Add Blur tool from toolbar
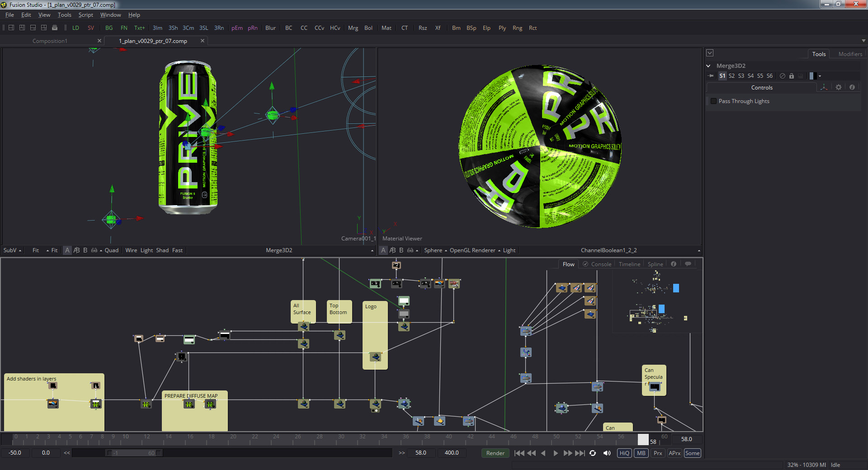 (x=270, y=28)
